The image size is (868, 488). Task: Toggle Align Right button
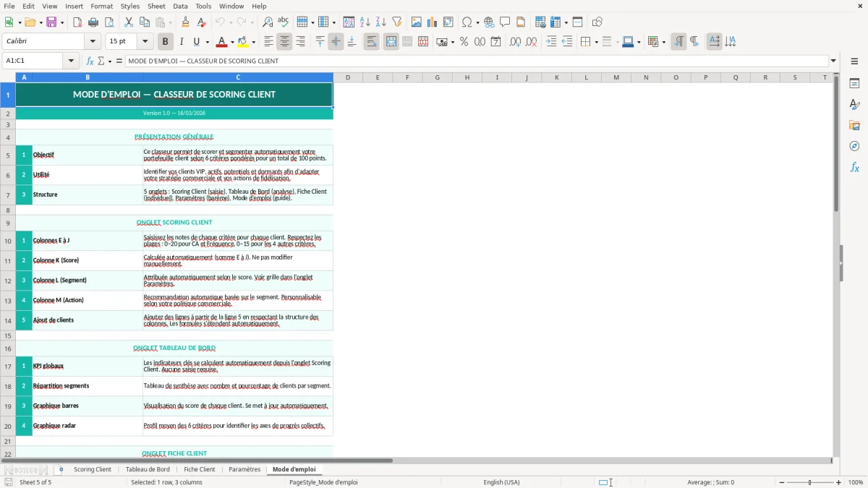(x=300, y=42)
